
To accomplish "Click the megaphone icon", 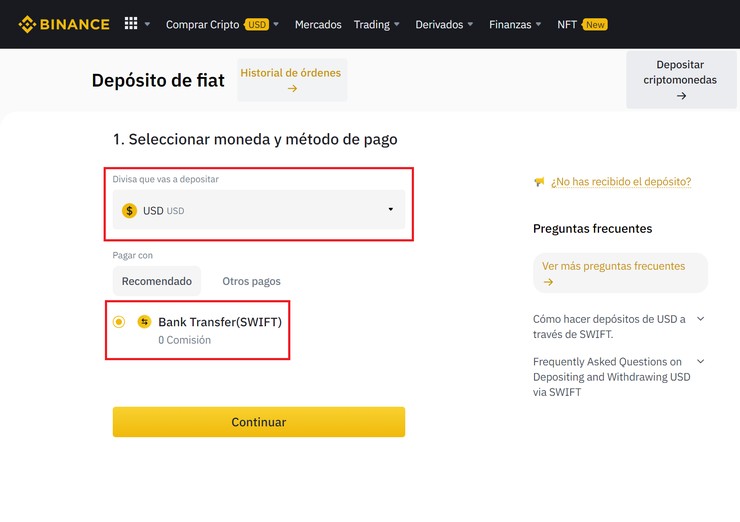I will point(539,182).
